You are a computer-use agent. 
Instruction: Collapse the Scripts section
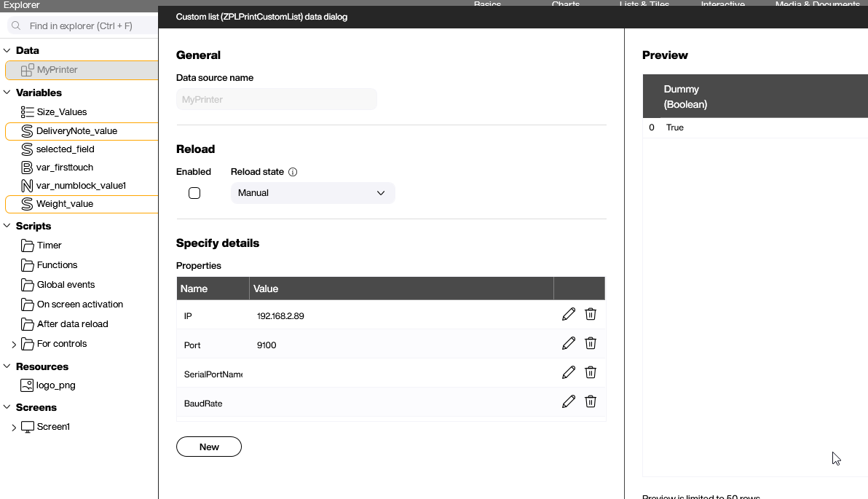pyautogui.click(x=7, y=226)
